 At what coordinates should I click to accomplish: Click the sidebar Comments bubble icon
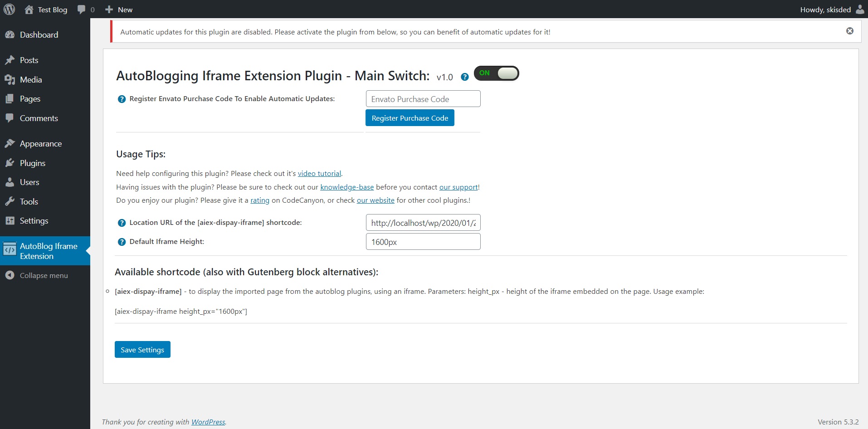click(x=10, y=118)
